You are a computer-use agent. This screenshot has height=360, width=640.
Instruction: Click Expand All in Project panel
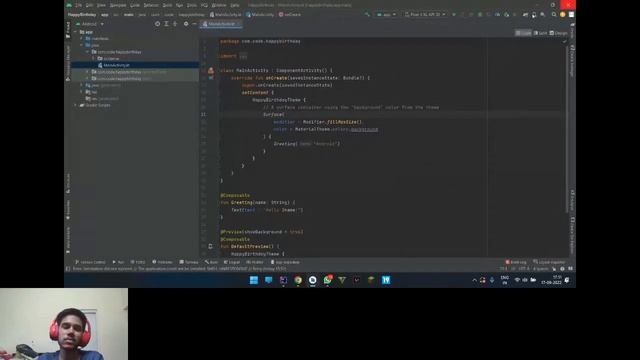(166, 24)
